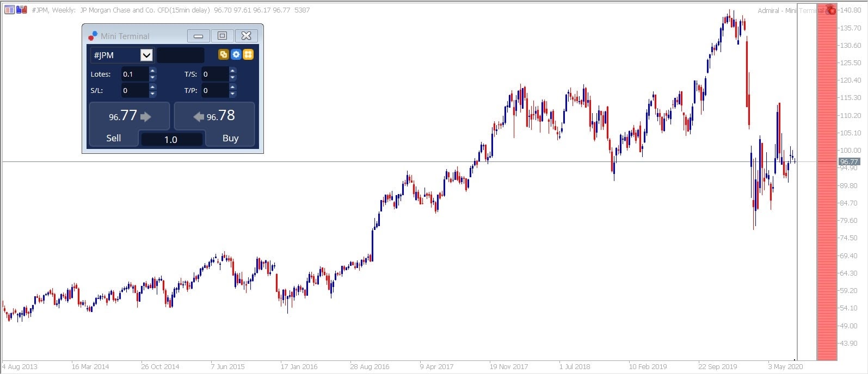Click the yellow overlapping-squares icon in Mini Terminal

pos(223,54)
